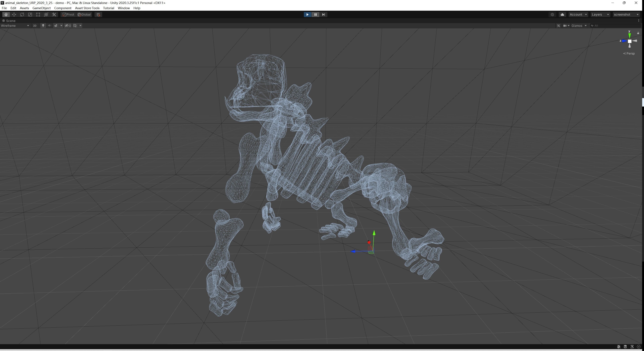Expand the camera settings dropdown arrow
The height and width of the screenshot is (351, 644).
pos(569,25)
